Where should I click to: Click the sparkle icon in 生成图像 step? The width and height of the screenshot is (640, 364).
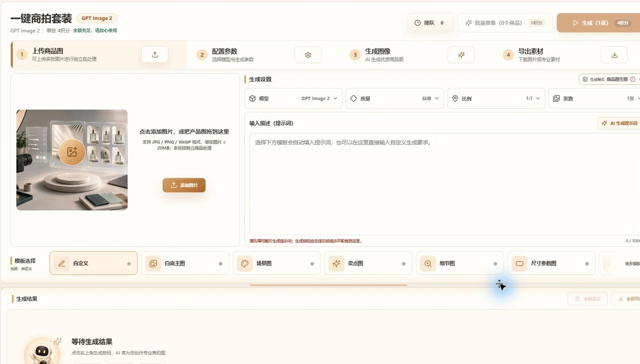click(461, 55)
